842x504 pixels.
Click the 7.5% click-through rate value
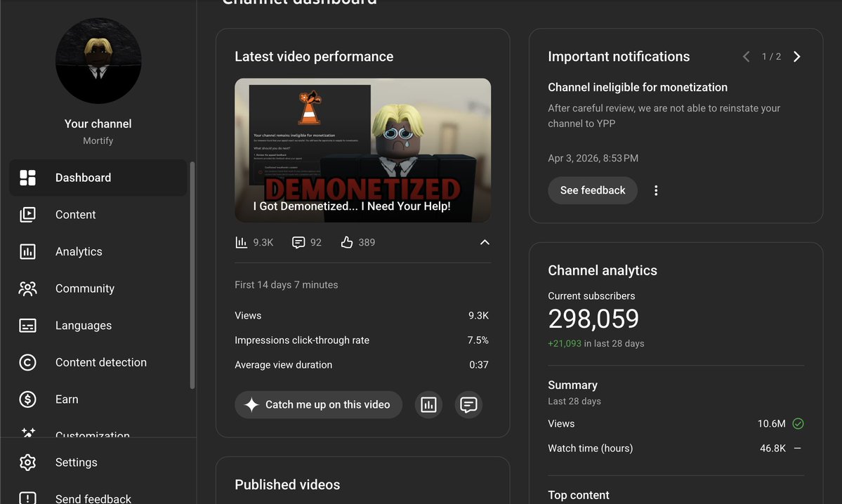[x=478, y=340]
